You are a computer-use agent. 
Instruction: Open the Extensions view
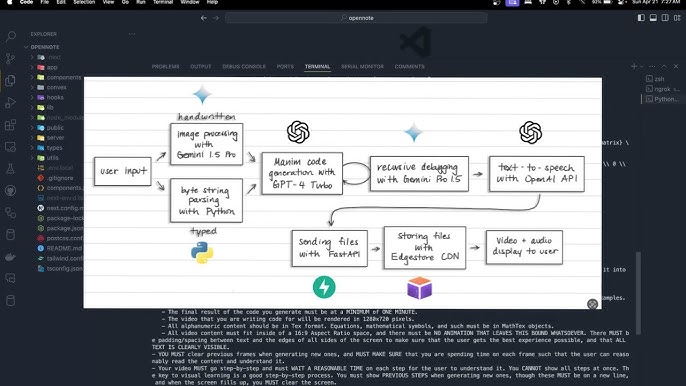(10, 125)
